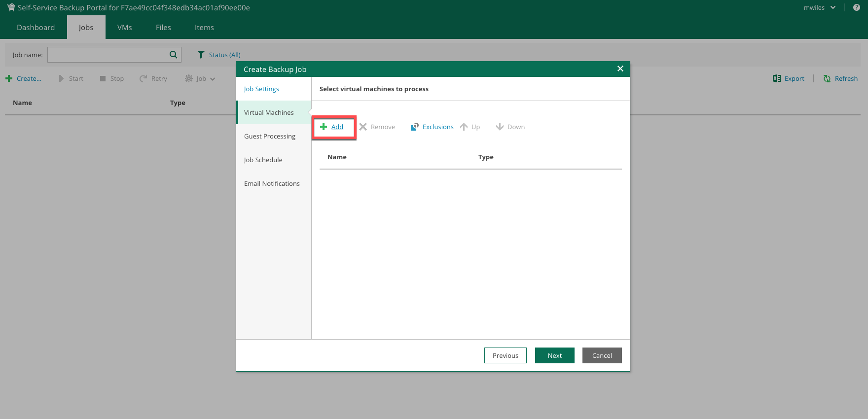
Task: Open the Create... job menu
Action: point(23,78)
